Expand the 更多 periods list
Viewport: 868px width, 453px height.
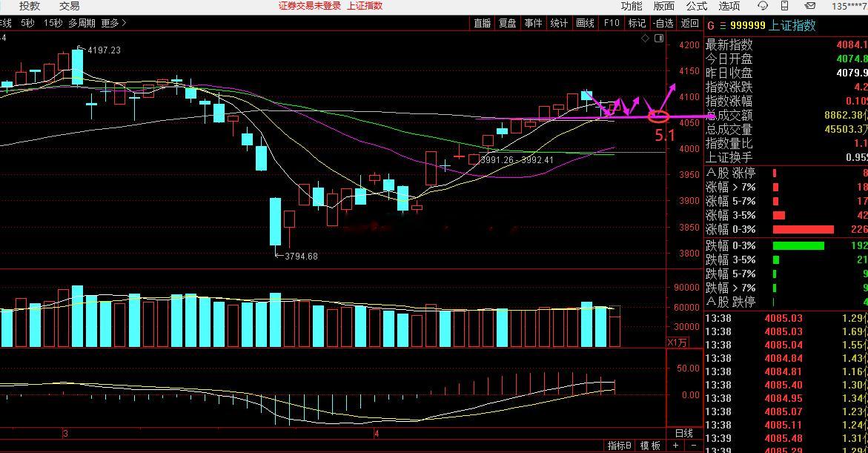pos(113,23)
